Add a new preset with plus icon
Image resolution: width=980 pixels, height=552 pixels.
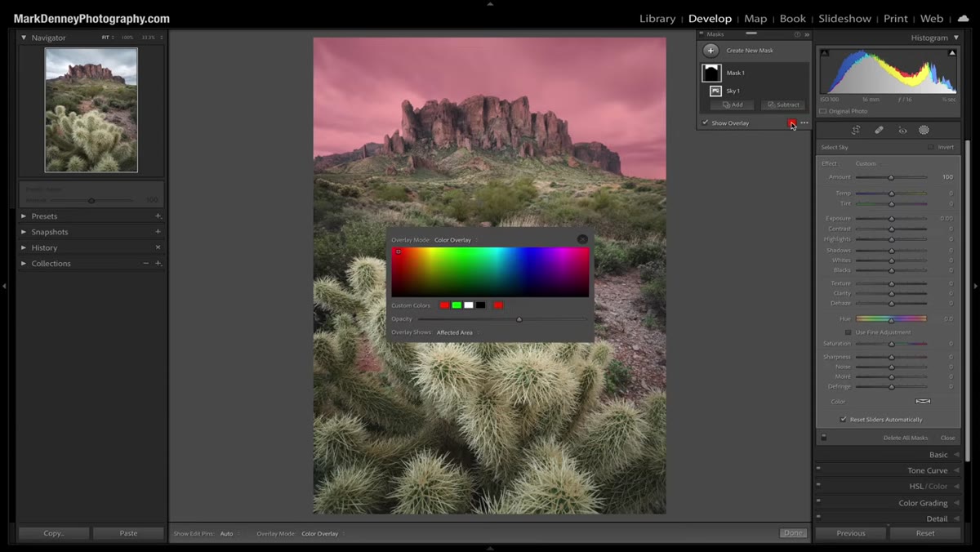point(158,216)
